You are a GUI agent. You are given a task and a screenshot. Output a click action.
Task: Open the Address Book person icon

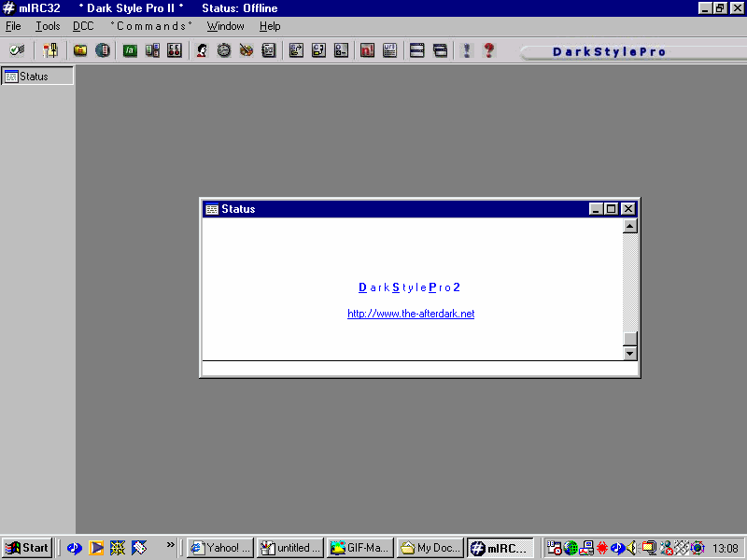click(x=202, y=50)
